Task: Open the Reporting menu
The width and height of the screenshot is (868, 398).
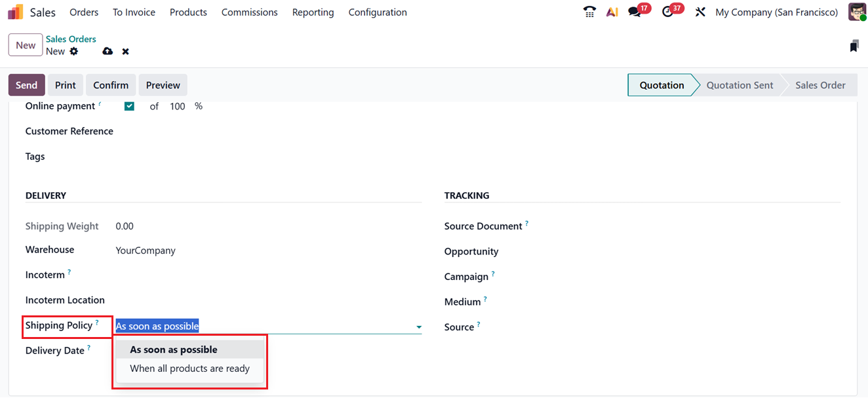Action: pyautogui.click(x=313, y=12)
